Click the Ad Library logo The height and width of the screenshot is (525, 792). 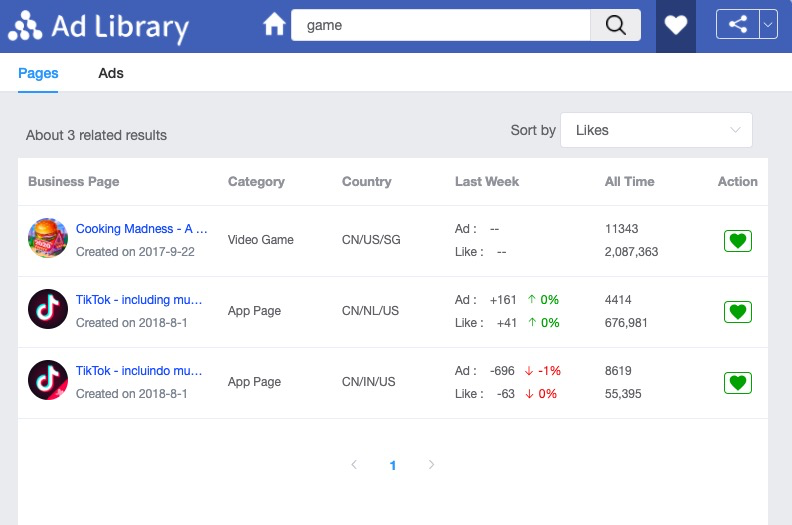coord(98,26)
